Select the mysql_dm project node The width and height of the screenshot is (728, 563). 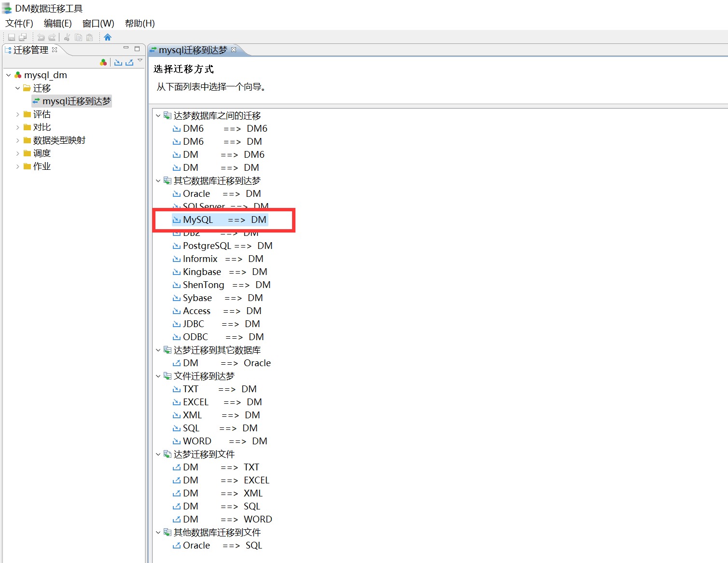[x=45, y=75]
